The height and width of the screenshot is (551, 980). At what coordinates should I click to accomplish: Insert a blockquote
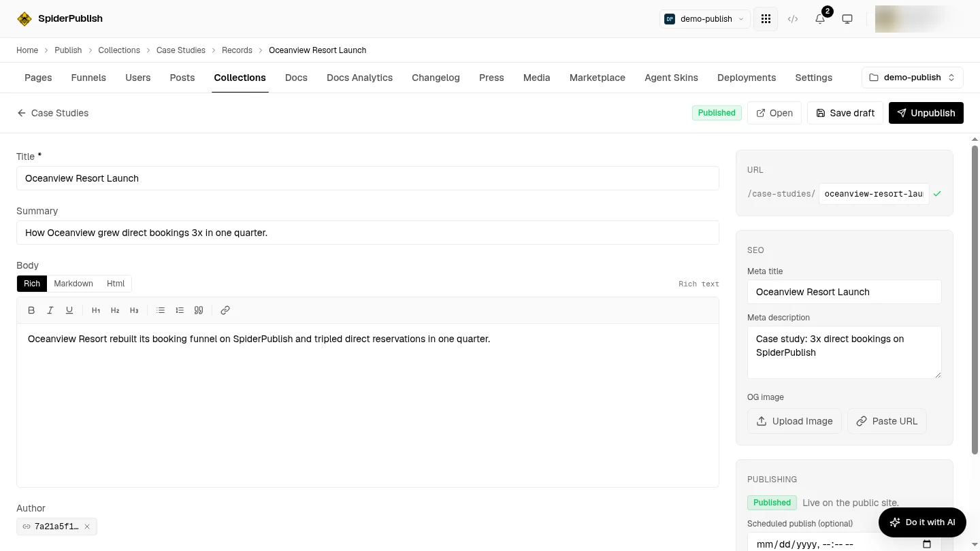pos(199,310)
